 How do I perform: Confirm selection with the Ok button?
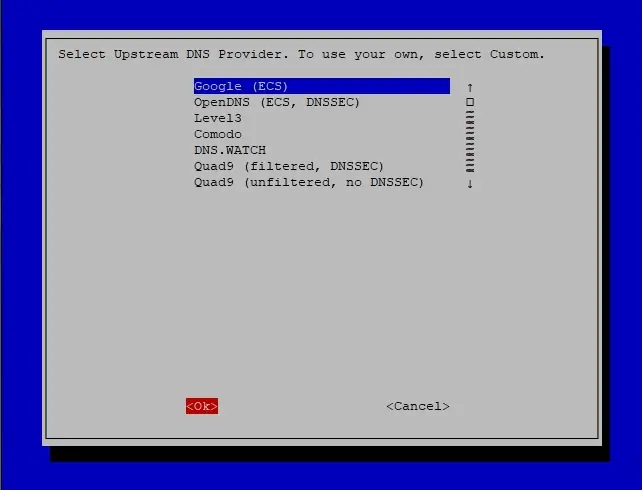pos(202,406)
